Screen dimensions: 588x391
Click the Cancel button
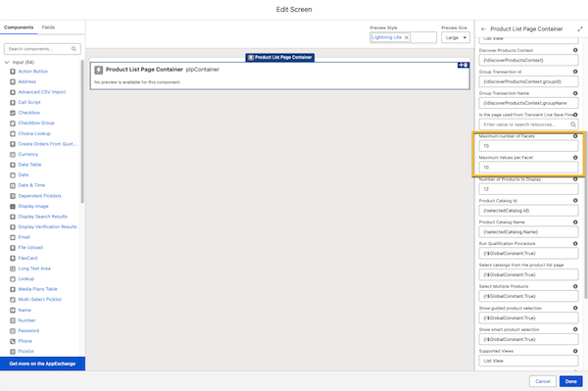click(543, 381)
